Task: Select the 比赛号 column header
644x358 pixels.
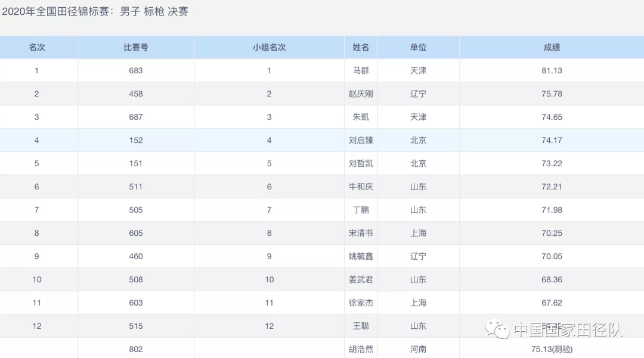Action: 136,47
